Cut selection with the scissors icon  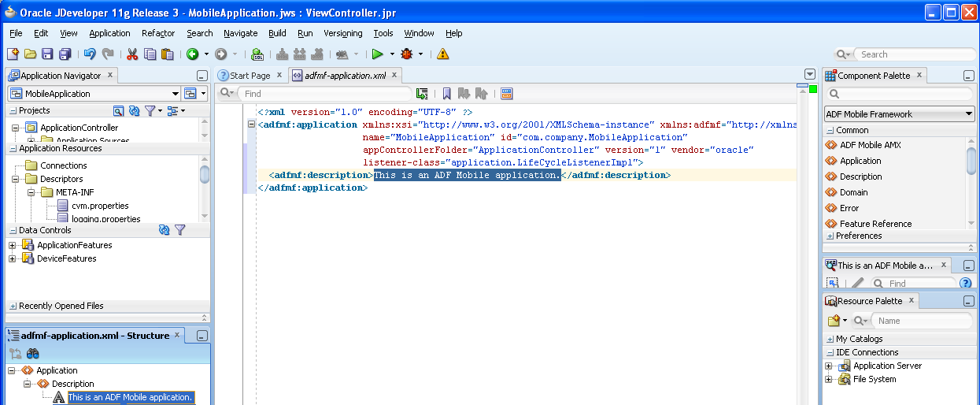click(132, 54)
